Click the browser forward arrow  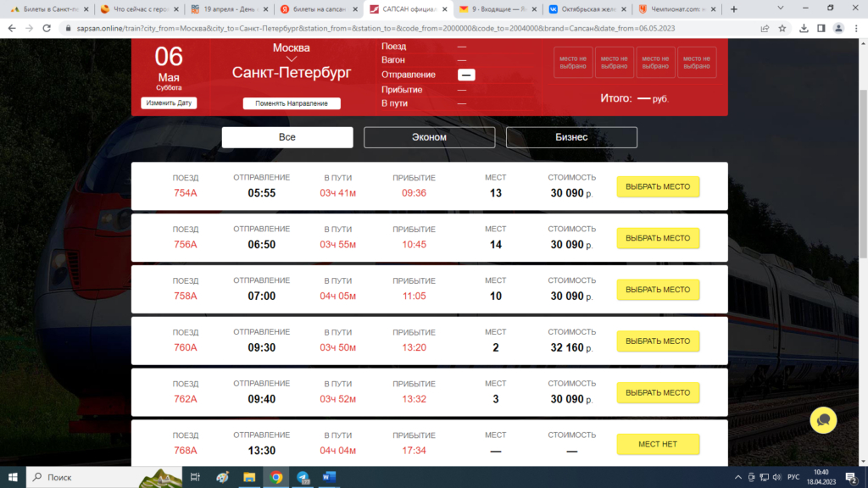point(29,28)
